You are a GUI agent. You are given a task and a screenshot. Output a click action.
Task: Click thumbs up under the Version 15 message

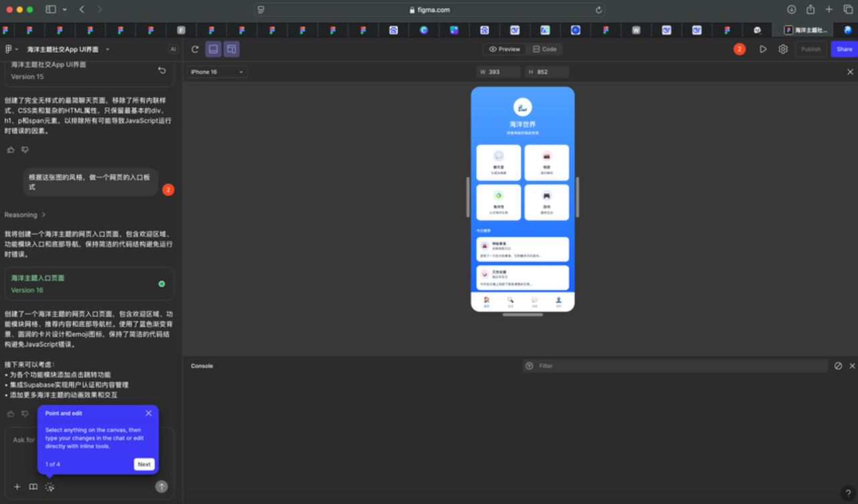click(x=11, y=149)
